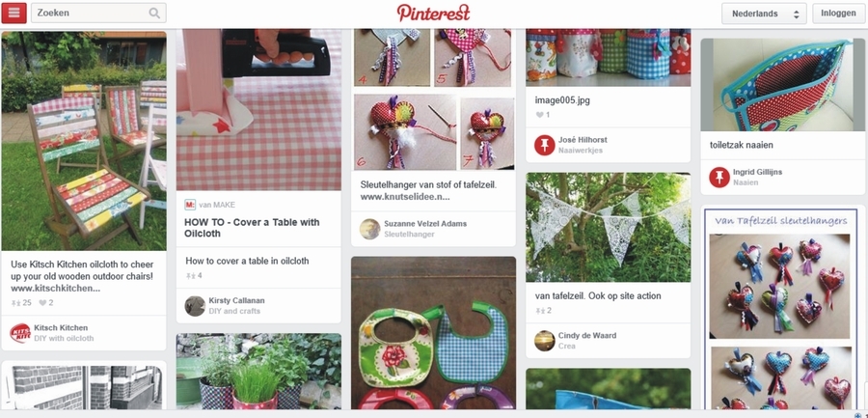Click the Pinterest logo
Screen dimensions: 868x418
click(x=433, y=13)
